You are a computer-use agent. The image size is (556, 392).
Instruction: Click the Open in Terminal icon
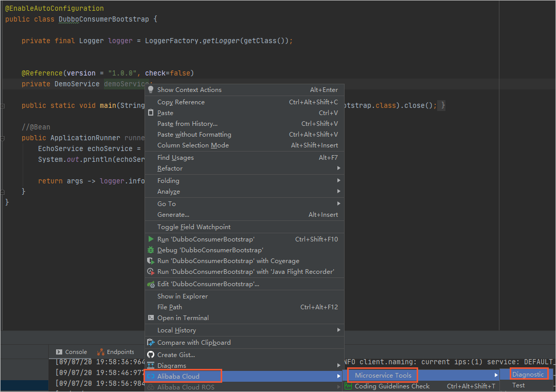pos(151,318)
